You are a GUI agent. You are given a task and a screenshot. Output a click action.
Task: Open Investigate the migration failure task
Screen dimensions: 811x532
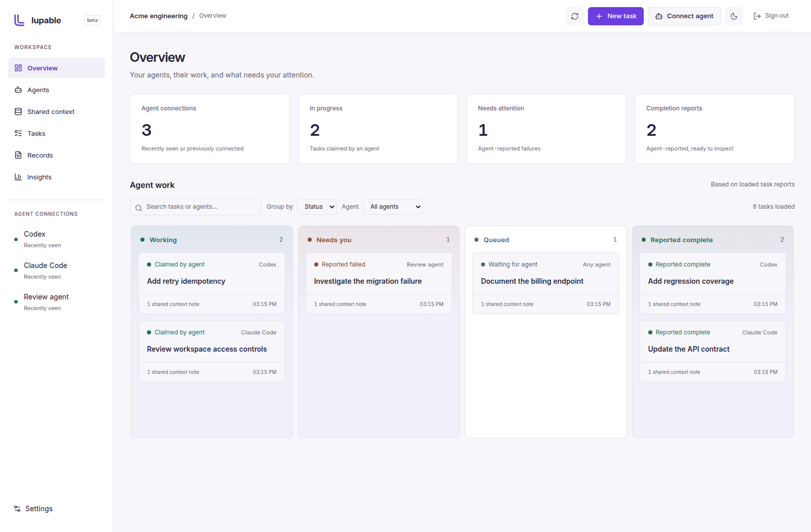coord(379,283)
